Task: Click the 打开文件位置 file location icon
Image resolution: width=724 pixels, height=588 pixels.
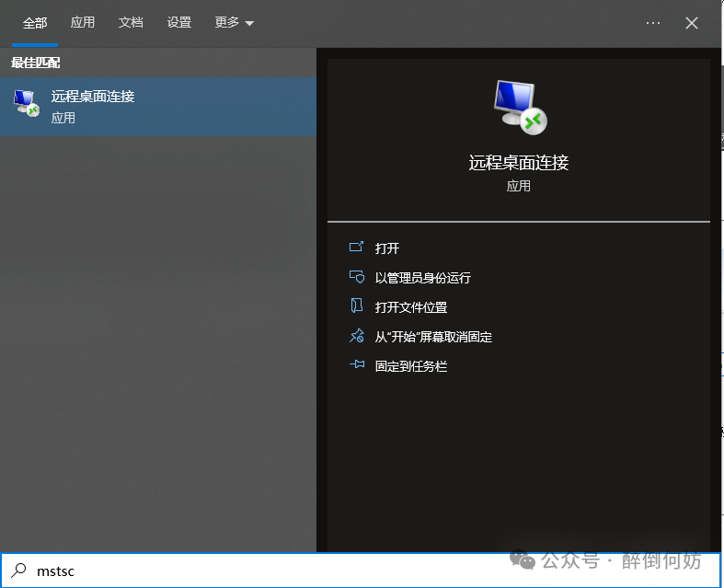Action: click(357, 306)
